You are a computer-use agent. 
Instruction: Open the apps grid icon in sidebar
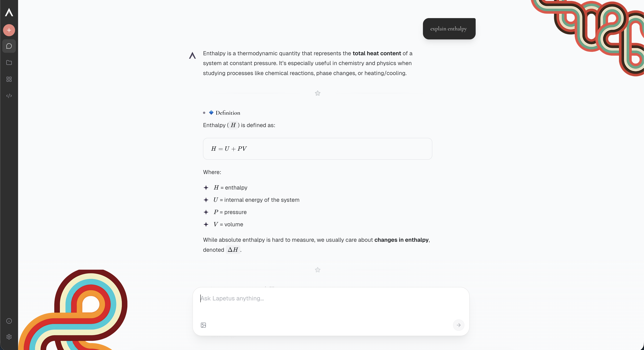coord(9,79)
